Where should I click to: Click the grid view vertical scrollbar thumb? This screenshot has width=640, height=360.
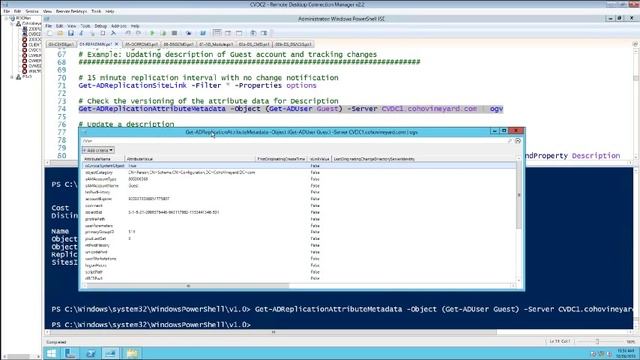click(519, 195)
